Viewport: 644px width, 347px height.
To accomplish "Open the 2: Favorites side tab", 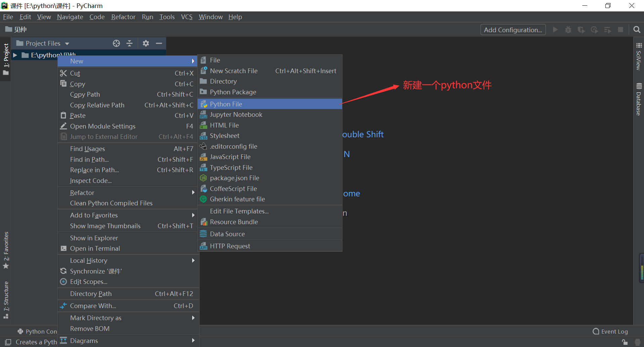I will click(6, 250).
